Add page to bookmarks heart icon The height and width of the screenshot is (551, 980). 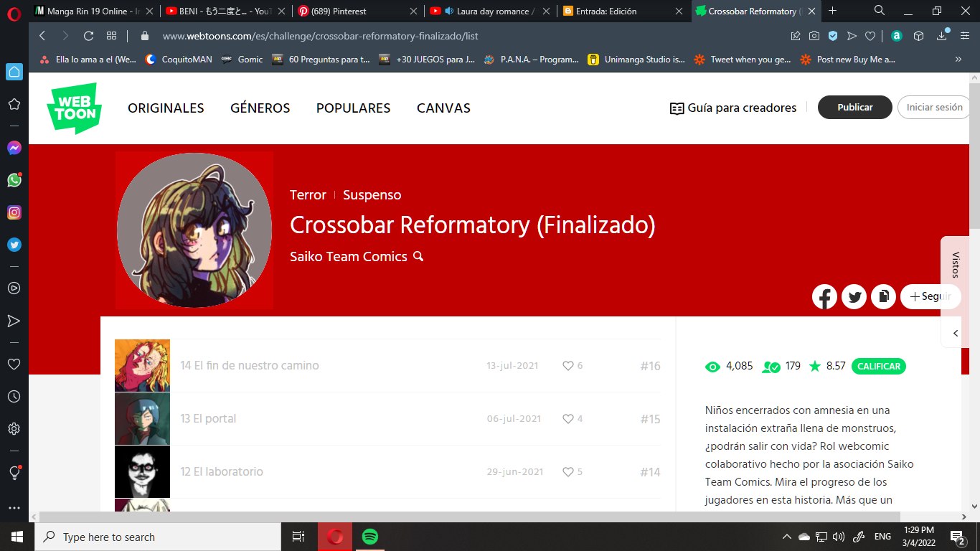coord(870,36)
